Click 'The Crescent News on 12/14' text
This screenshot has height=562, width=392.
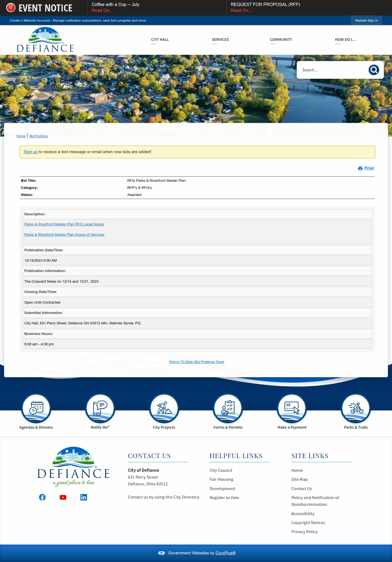tap(48, 282)
